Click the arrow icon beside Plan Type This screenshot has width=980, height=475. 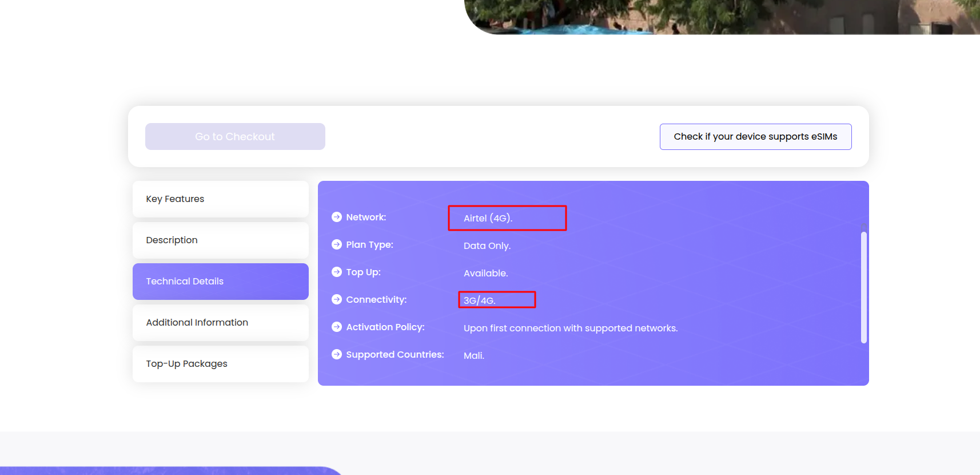[337, 244]
